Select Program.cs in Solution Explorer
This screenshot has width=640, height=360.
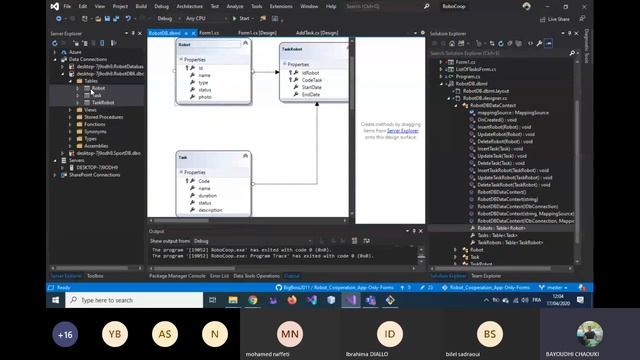point(468,76)
